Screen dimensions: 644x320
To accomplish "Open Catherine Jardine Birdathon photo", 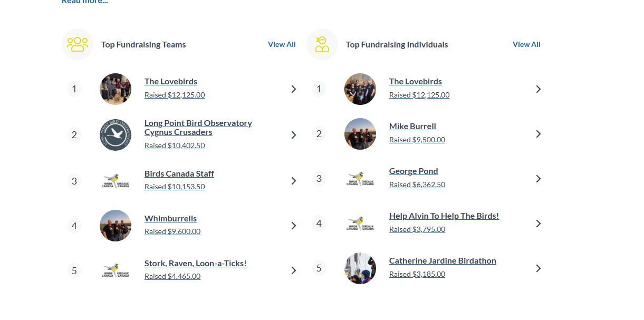I will pos(360,268).
